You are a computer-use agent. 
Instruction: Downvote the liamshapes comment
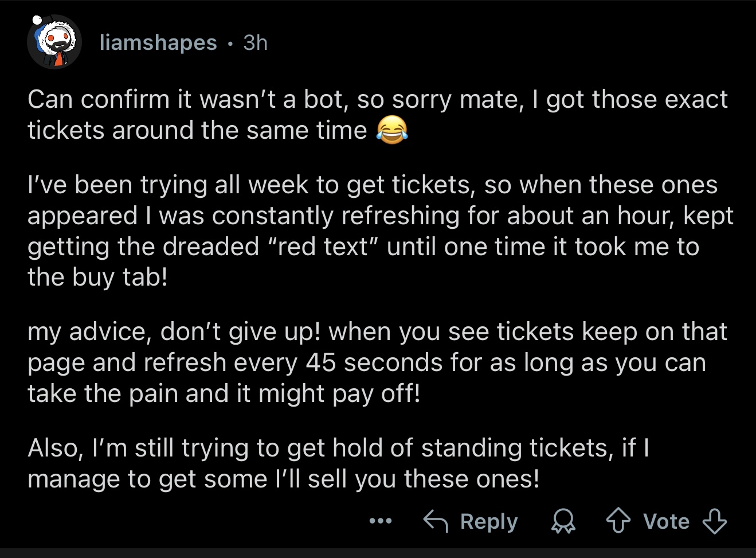(714, 522)
